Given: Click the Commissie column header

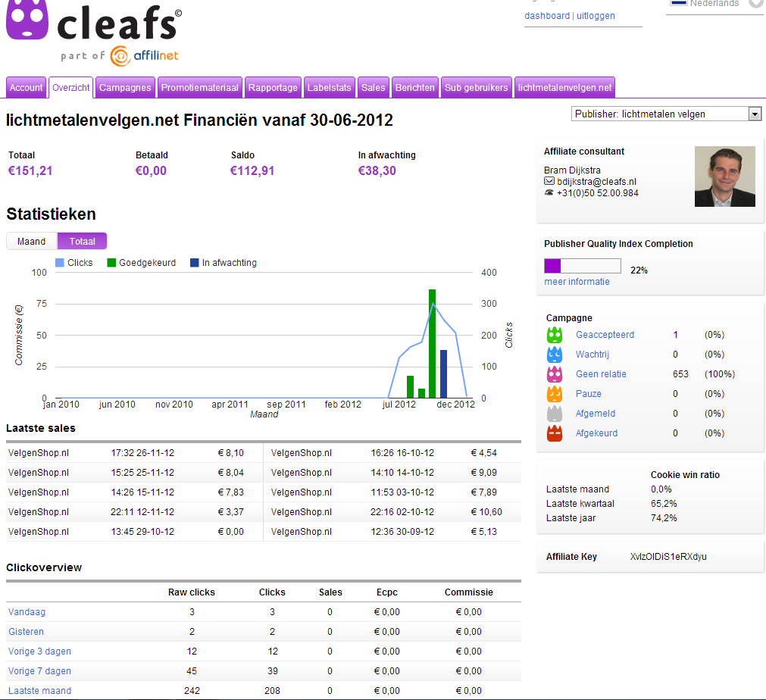Looking at the screenshot, I should [x=469, y=592].
